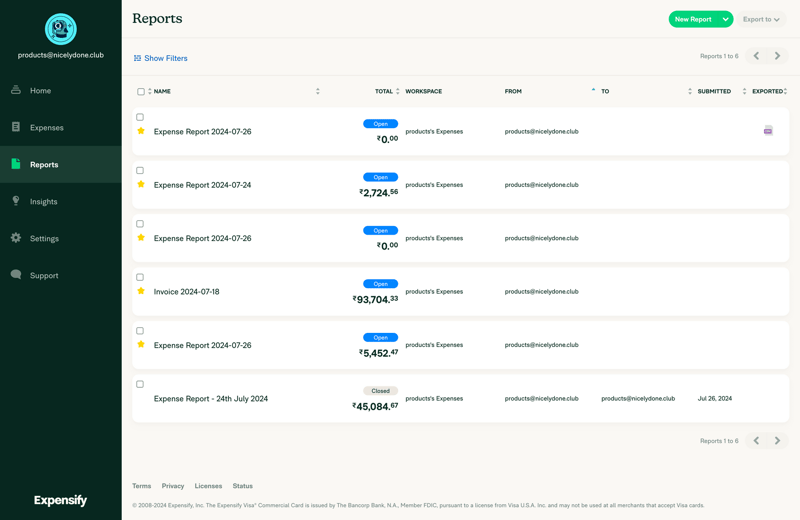The width and height of the screenshot is (800, 520).
Task: Open Expense Report 2024-07-24
Action: point(203,185)
